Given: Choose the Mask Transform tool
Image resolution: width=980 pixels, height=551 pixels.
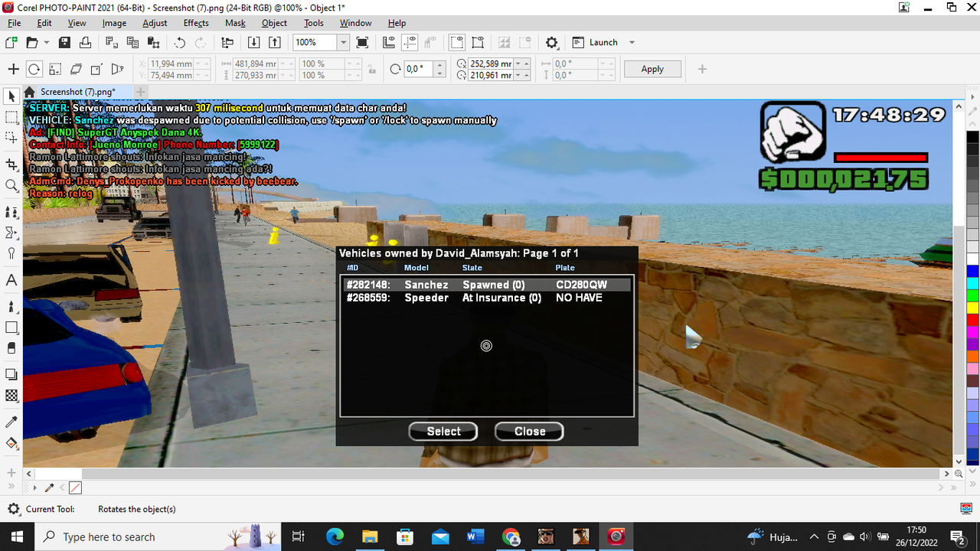Looking at the screenshot, I should (x=11, y=139).
